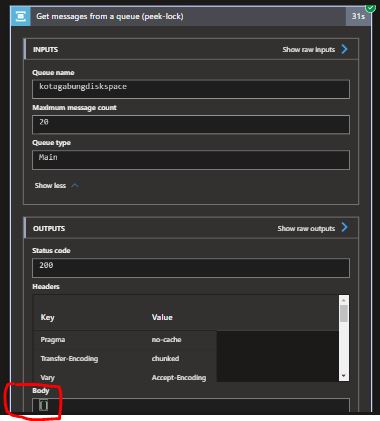Click the OUTPUTS section title
380x421 pixels.
click(x=49, y=229)
